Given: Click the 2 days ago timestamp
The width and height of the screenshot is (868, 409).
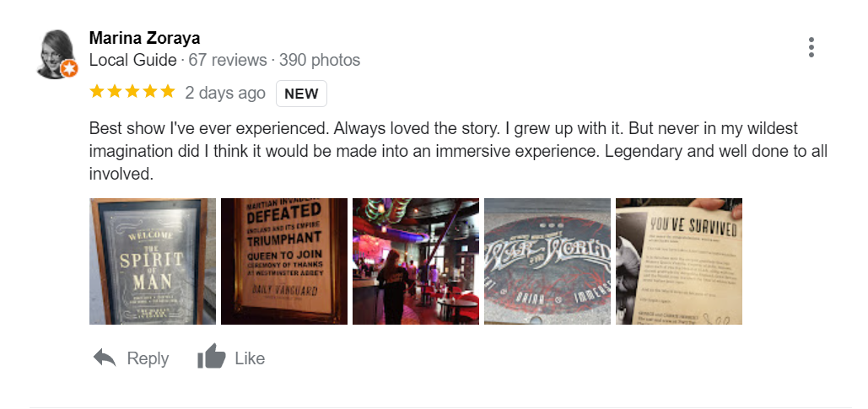Looking at the screenshot, I should coord(225,93).
